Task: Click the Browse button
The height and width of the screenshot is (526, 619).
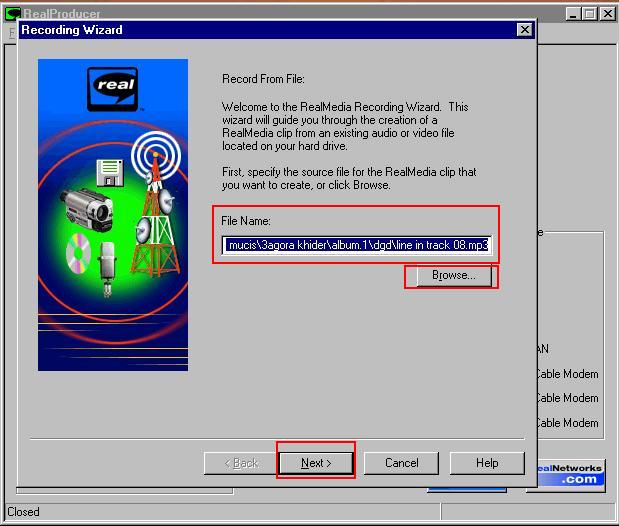Action: pyautogui.click(x=454, y=275)
